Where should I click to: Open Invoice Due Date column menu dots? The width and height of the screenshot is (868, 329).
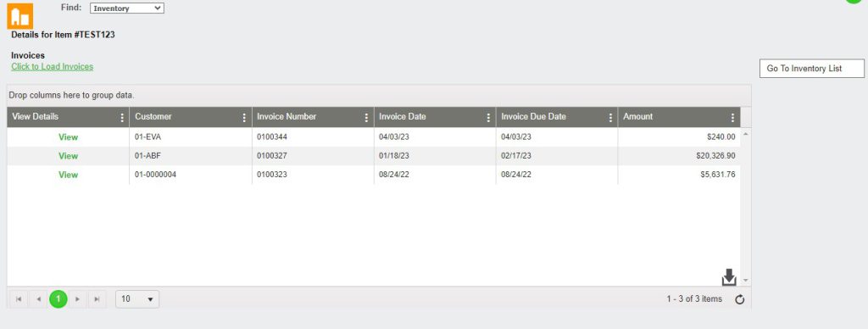click(x=610, y=117)
